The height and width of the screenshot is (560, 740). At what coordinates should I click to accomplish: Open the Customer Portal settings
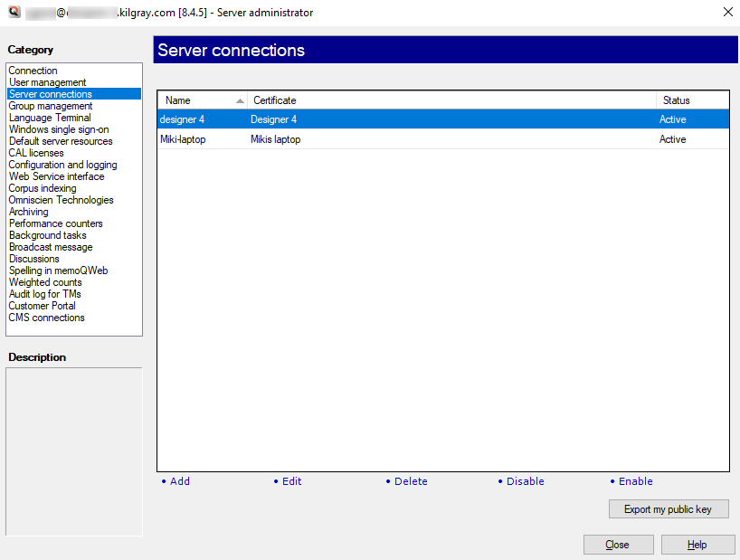[42, 305]
